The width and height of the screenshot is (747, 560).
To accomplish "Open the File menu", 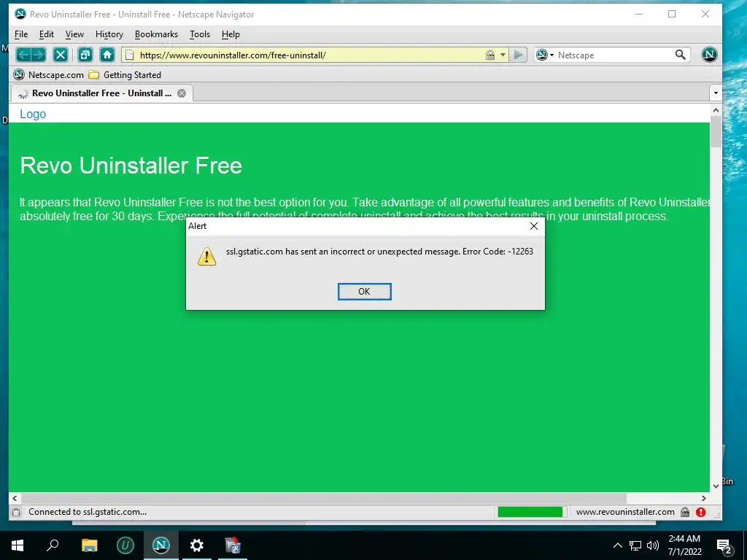I will 21,34.
